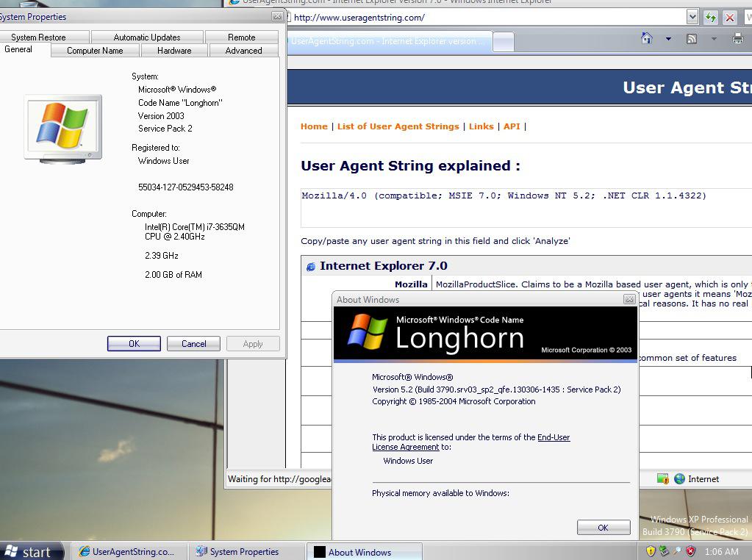Open the Home link on the page
This screenshot has height=560, width=752.
click(314, 126)
